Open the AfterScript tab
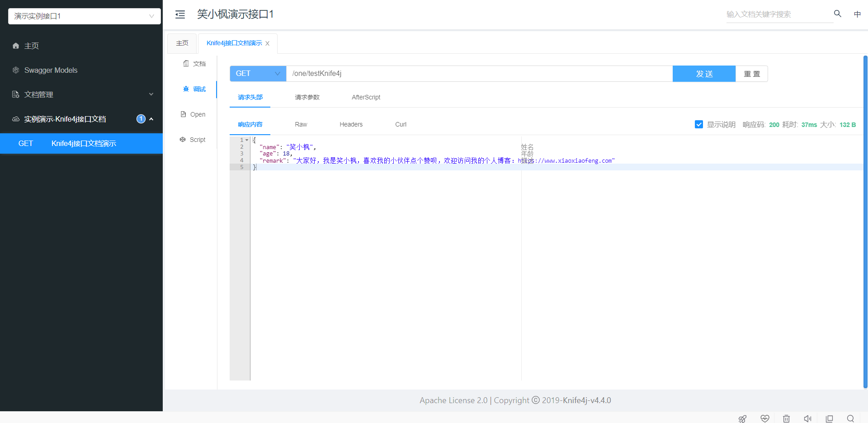This screenshot has width=868, height=423. point(366,97)
